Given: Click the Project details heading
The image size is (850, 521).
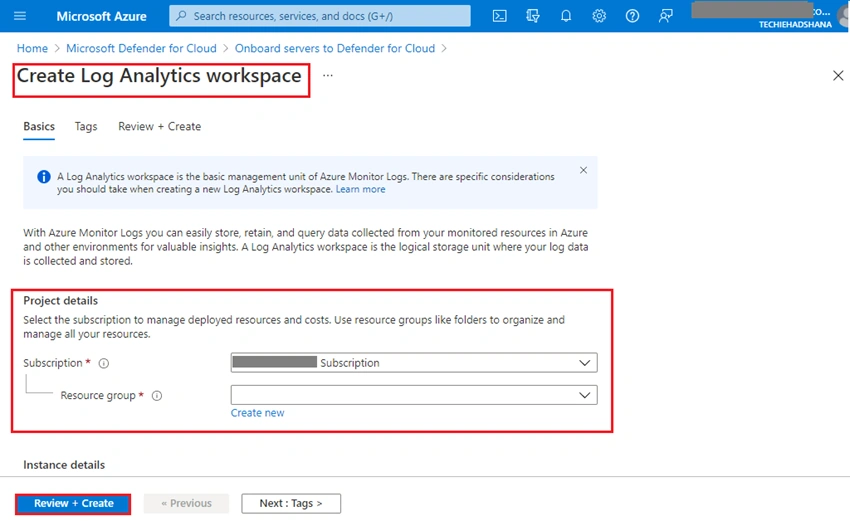Looking at the screenshot, I should click(x=61, y=300).
